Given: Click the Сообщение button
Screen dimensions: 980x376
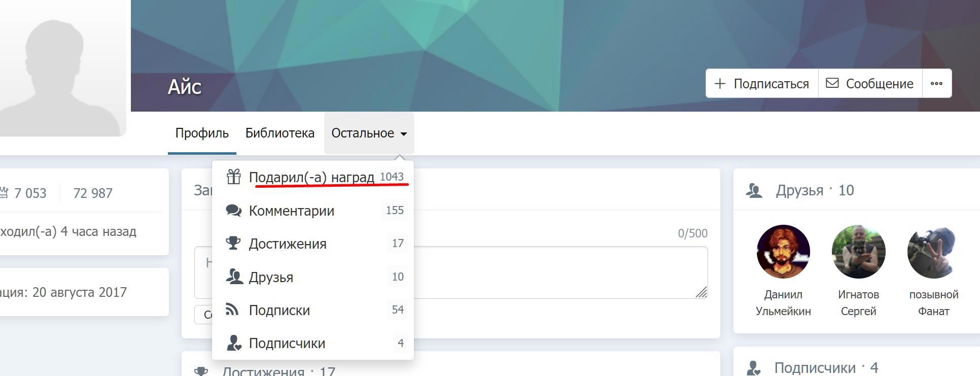Looking at the screenshot, I should (x=870, y=83).
